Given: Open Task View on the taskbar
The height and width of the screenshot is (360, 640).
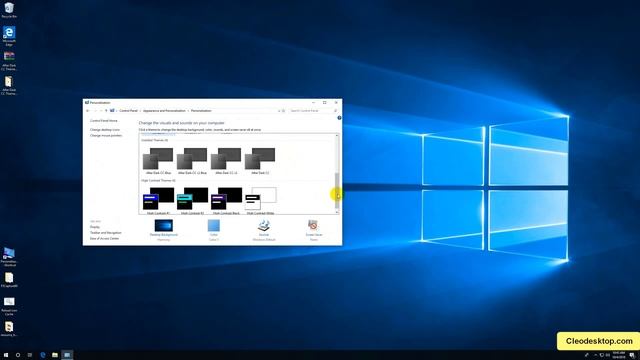Looking at the screenshot, I should pyautogui.click(x=30, y=355).
